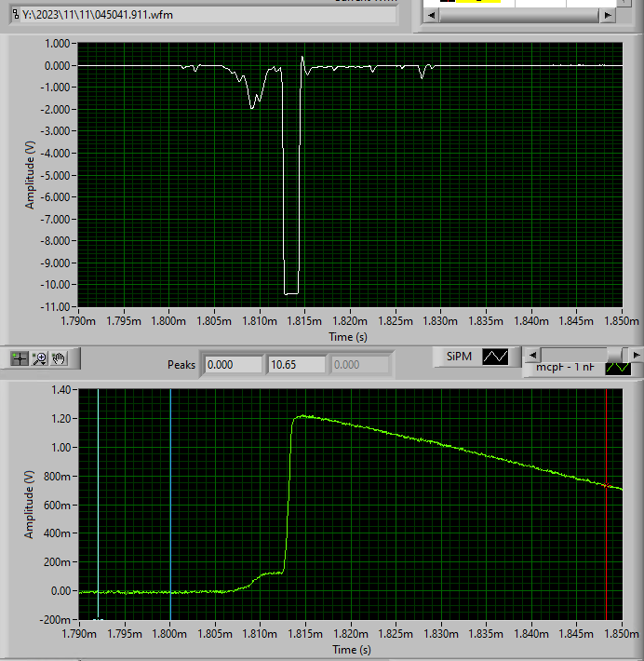The image size is (644, 661).
Task: Click the first Peaks value field 0.000
Action: tap(233, 365)
